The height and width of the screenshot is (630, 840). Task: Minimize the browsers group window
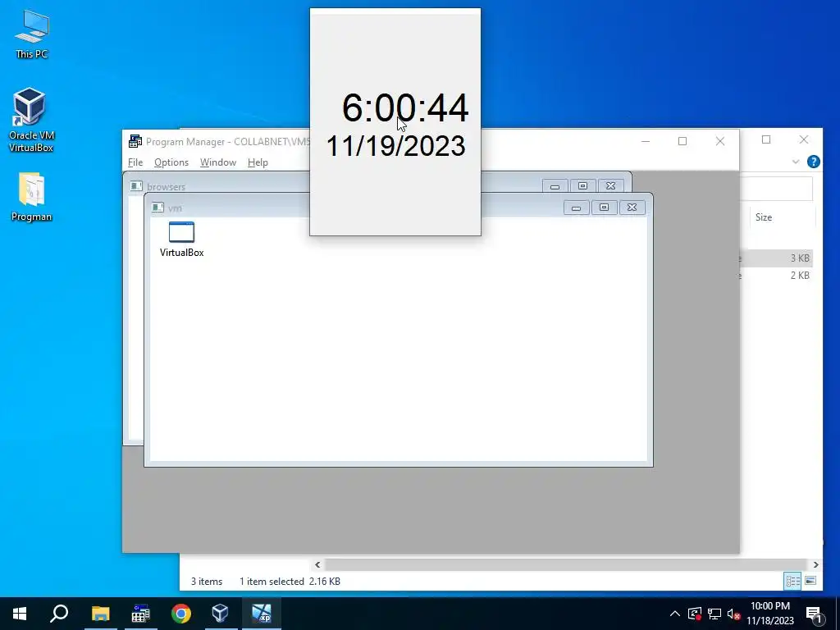click(x=555, y=186)
